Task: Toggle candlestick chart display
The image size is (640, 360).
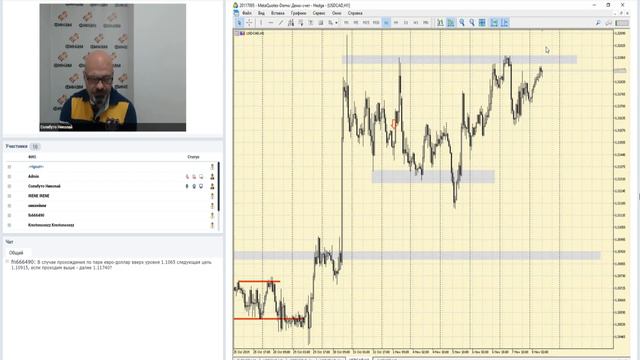Action: 451,22
